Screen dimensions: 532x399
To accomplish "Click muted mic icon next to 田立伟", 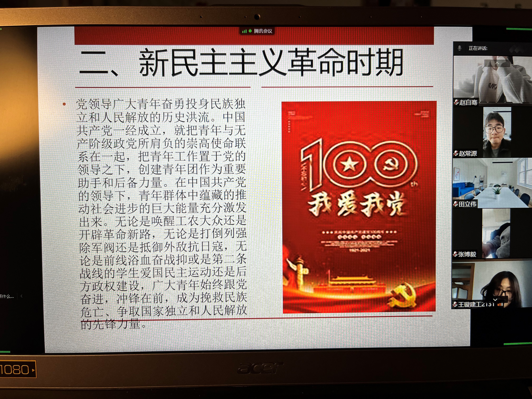I will coord(455,204).
